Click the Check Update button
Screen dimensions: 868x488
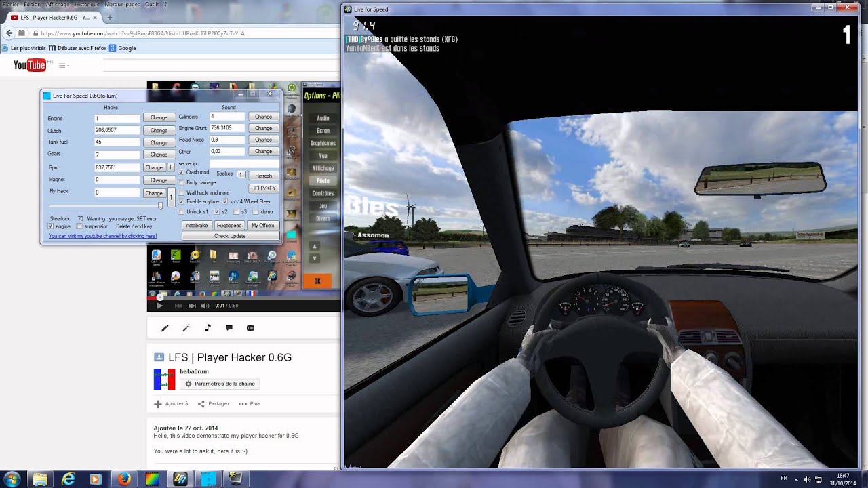coord(230,236)
